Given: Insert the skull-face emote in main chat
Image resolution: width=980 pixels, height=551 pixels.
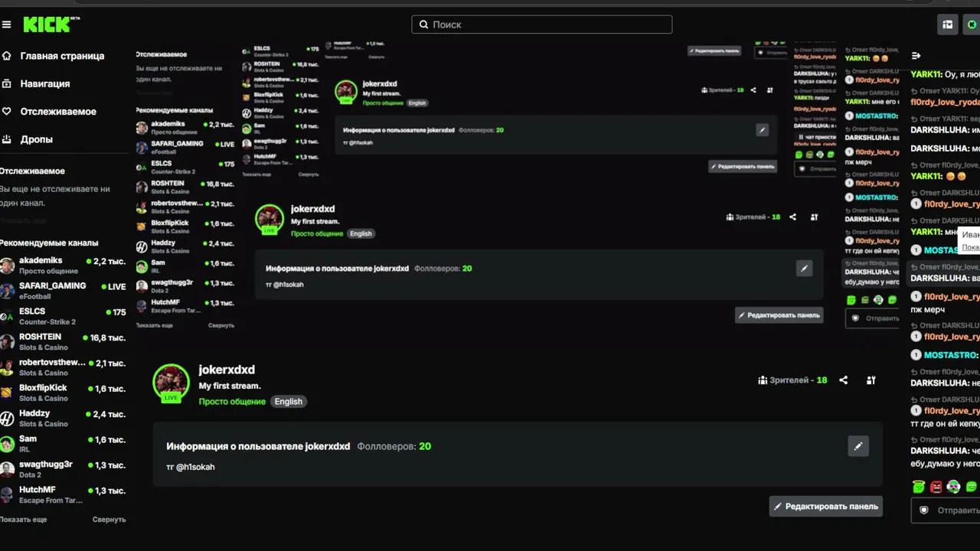Looking at the screenshot, I should point(953,487).
